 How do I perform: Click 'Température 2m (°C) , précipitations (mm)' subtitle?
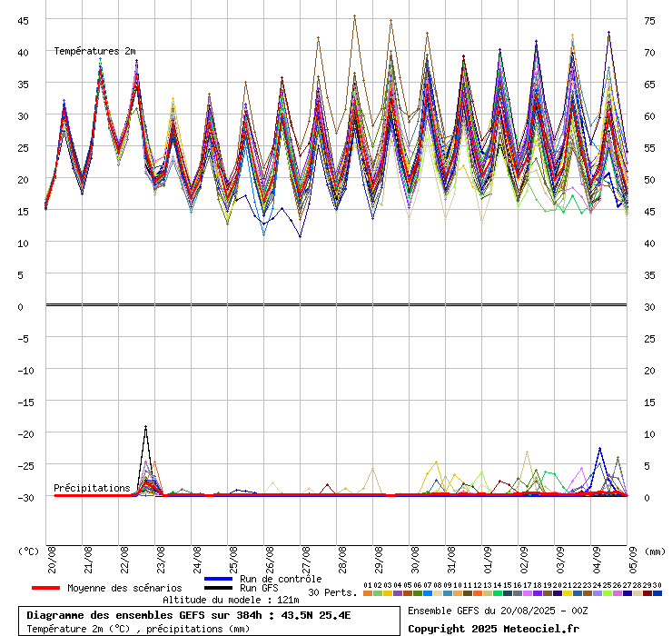point(138,629)
